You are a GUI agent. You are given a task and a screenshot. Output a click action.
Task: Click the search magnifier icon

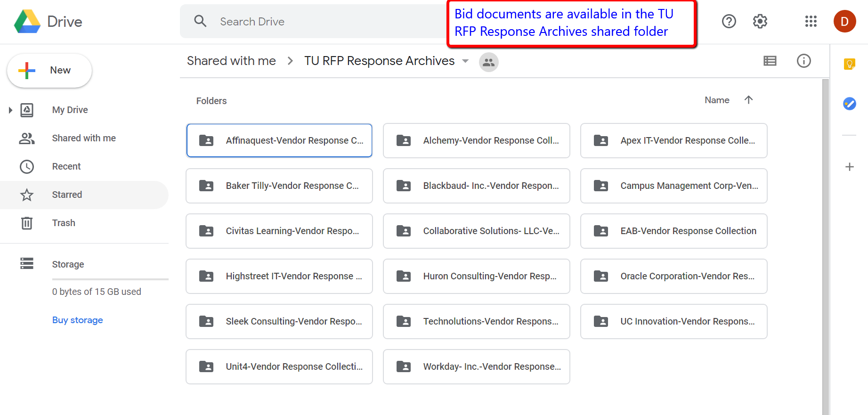(x=200, y=21)
